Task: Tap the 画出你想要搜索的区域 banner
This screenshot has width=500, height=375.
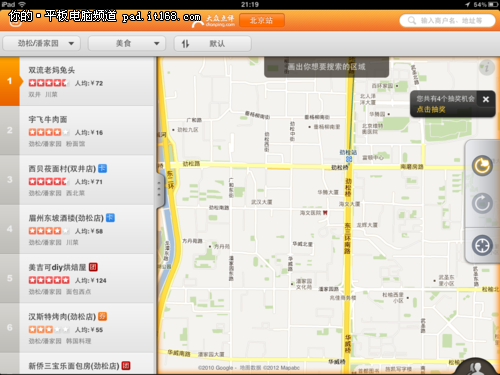Action: tap(326, 67)
